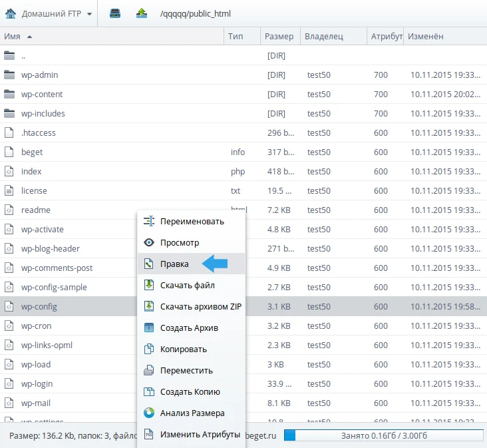The width and height of the screenshot is (487, 448).
Task: Click the Изменён column header
Action: [x=426, y=37]
